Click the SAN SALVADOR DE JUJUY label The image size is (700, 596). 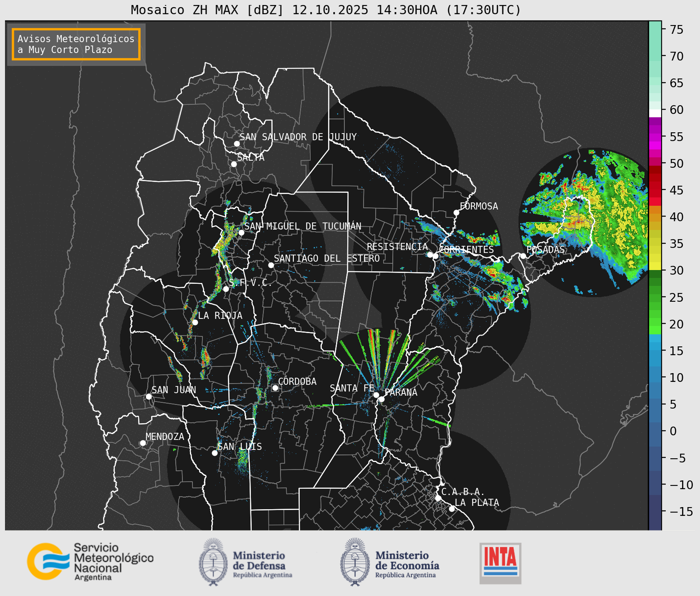[x=298, y=137]
